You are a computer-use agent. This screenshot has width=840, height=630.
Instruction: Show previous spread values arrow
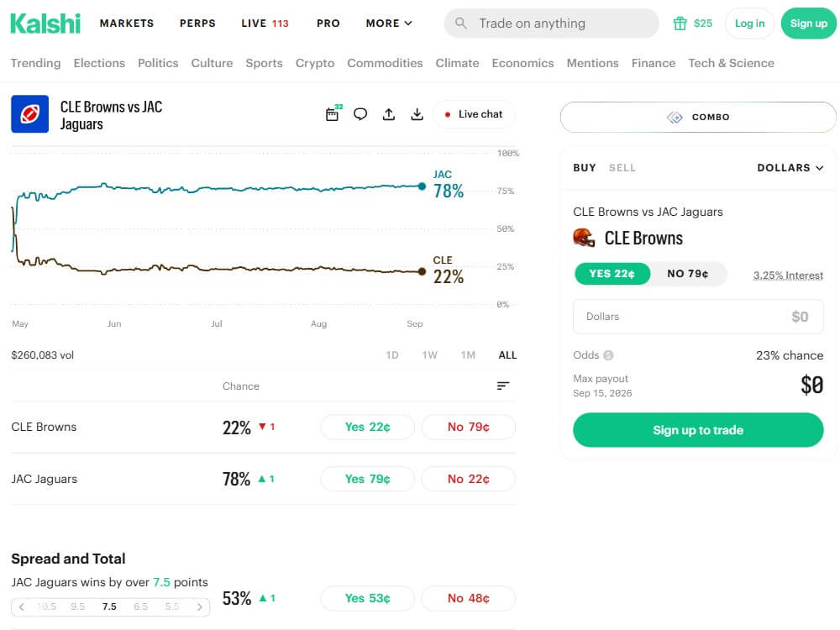coord(22,607)
